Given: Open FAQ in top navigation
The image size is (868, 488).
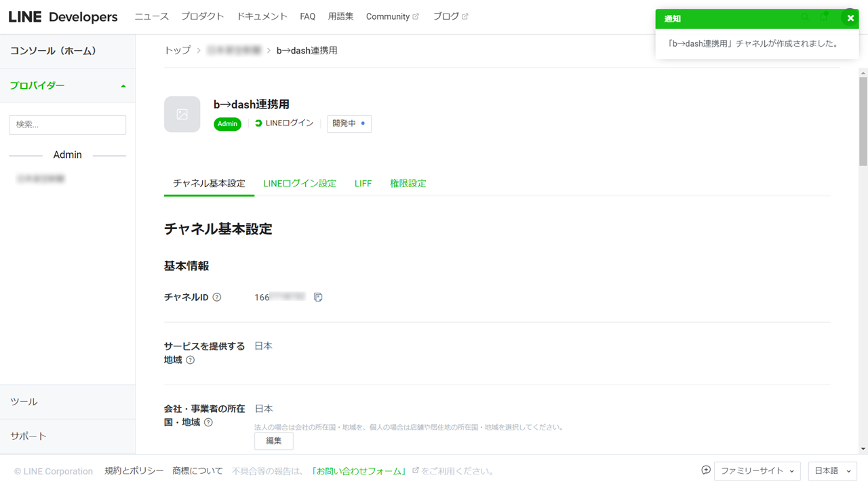Looking at the screenshot, I should (308, 17).
